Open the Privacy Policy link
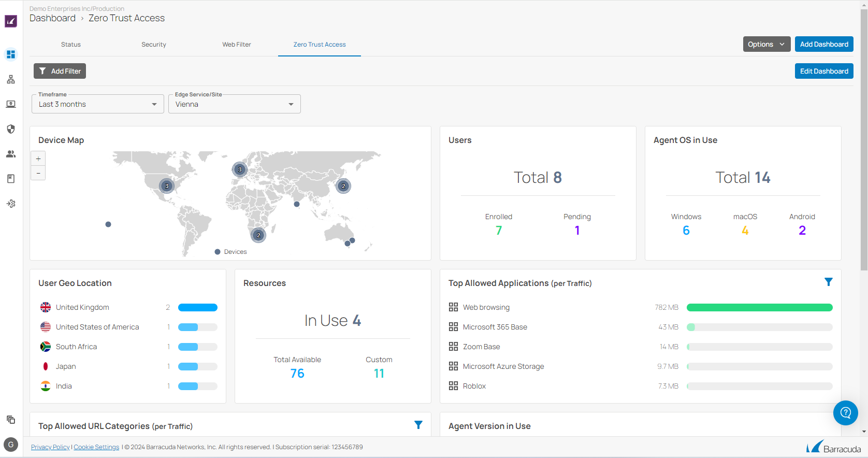Image resolution: width=868 pixels, height=458 pixels. [x=50, y=447]
